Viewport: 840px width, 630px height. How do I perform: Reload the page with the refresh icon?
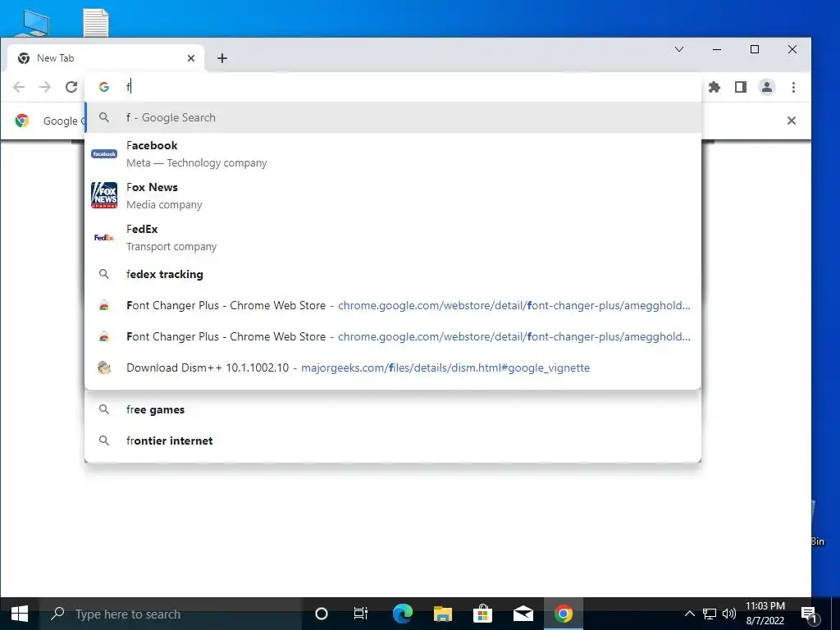click(x=71, y=87)
